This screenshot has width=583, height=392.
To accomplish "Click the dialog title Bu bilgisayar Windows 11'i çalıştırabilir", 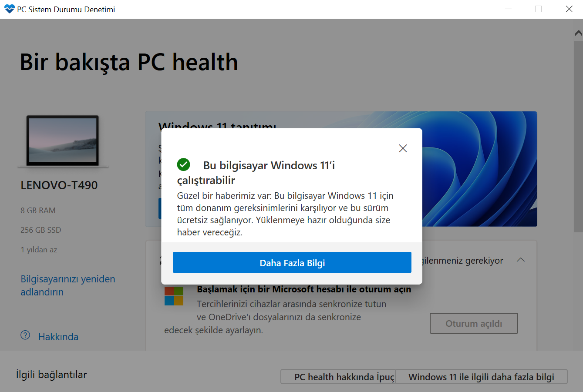I will (256, 173).
